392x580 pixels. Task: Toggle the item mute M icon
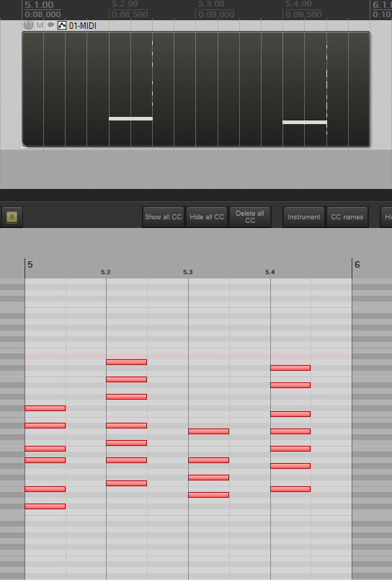40,25
